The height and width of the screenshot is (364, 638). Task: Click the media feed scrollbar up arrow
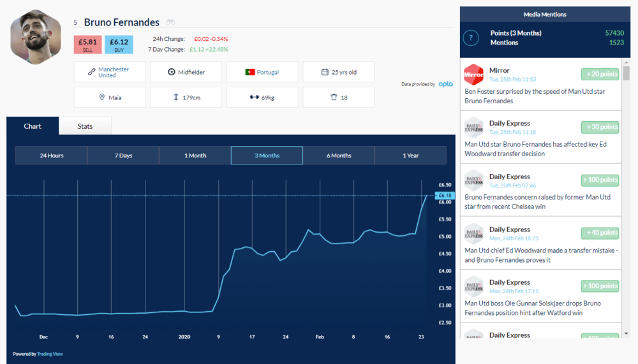coord(627,62)
